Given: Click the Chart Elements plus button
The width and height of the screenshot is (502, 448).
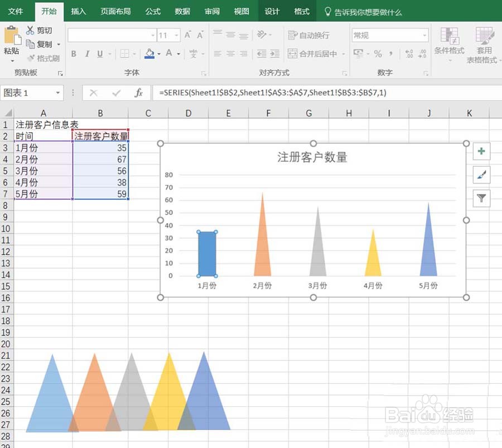Looking at the screenshot, I should [x=481, y=151].
